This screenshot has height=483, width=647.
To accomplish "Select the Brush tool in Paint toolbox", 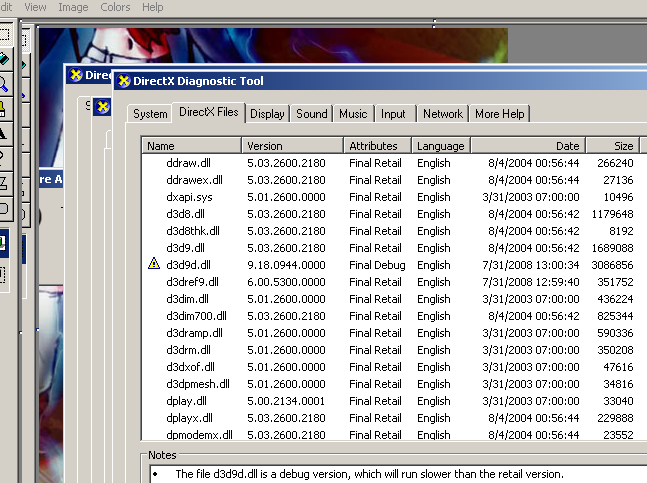I will pos(4,108).
